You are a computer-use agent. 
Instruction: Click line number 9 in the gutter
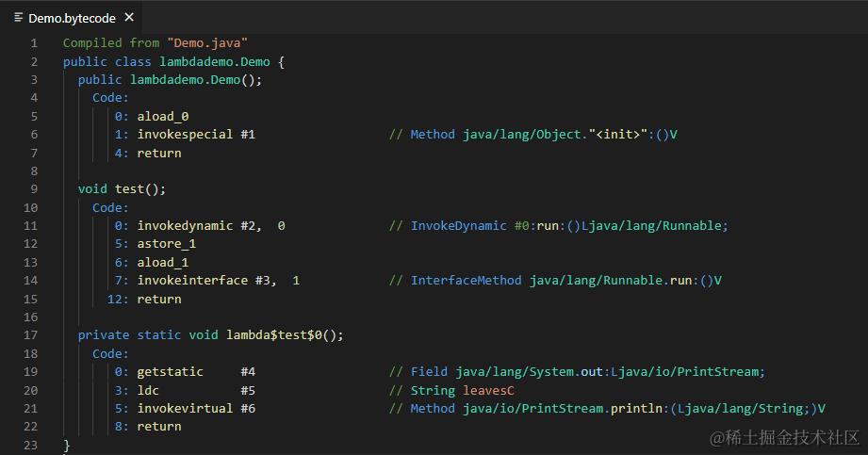tap(34, 189)
